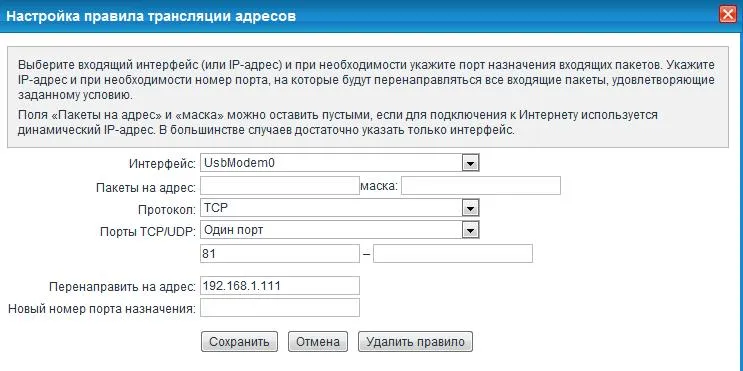
Task: Click the Протокол: label
Action: click(x=167, y=209)
